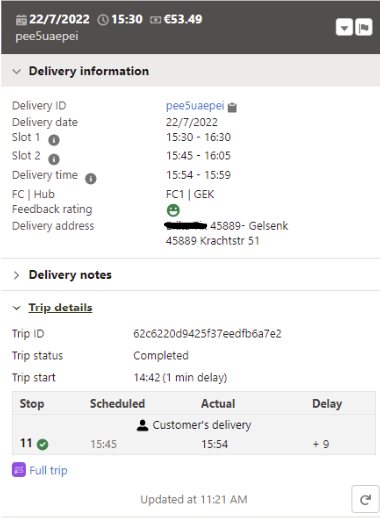This screenshot has width=380, height=518.
Task: Click the flag icon in header
Action: click(x=364, y=27)
